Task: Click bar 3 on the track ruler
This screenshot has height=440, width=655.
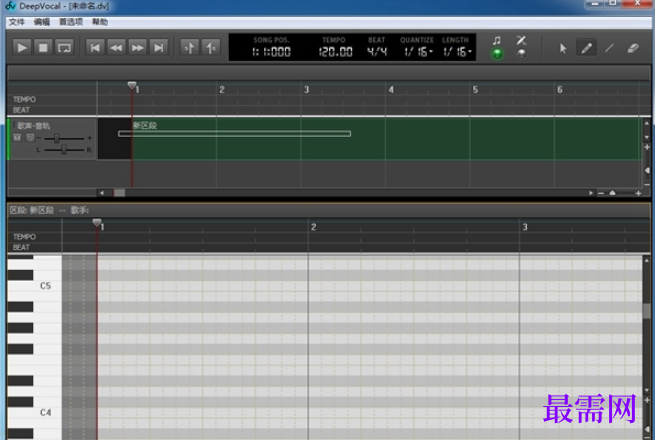Action: (306, 89)
